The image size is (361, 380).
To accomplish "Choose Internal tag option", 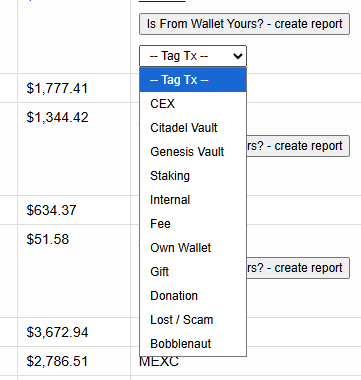I will click(193, 200).
